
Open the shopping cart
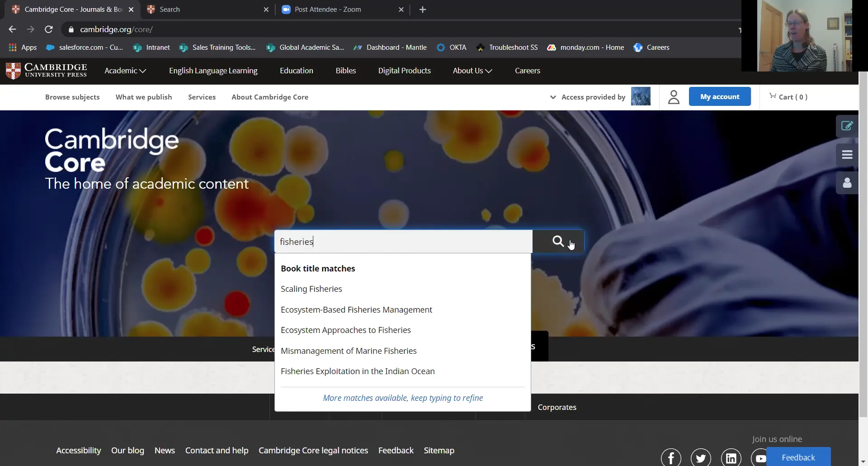(x=788, y=97)
